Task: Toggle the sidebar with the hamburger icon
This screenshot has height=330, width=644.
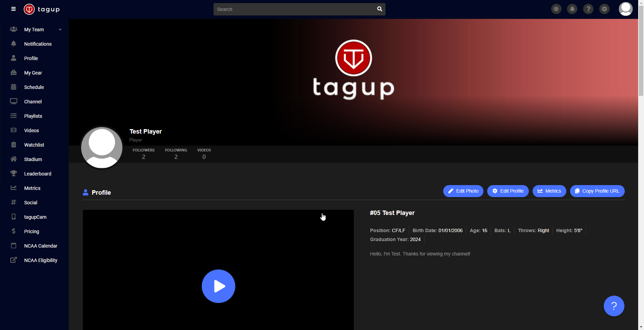Action: click(13, 9)
